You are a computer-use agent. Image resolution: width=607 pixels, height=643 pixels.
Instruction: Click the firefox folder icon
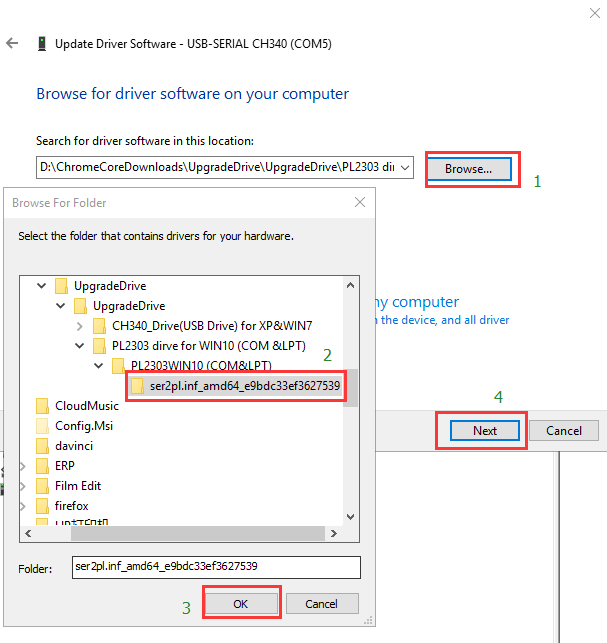pos(42,506)
